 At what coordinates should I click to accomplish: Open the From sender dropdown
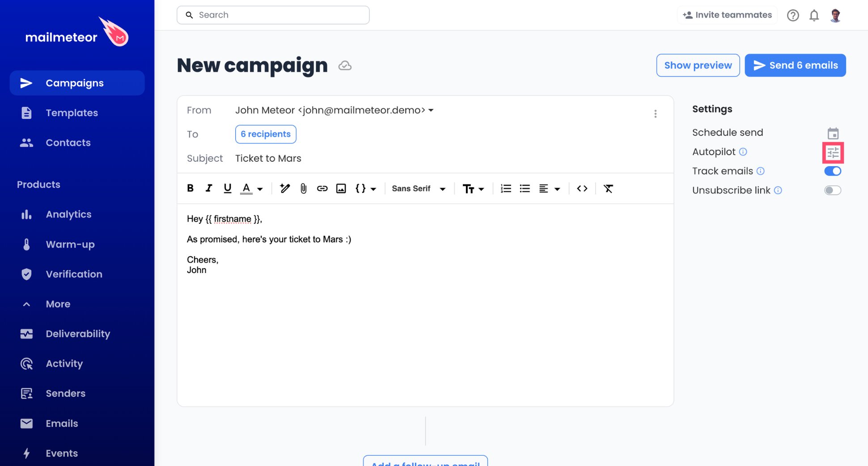click(x=334, y=110)
